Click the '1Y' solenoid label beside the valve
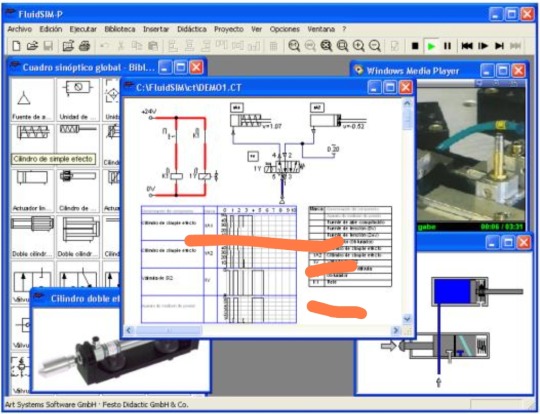Screen dimensions: 540x414 click(258, 169)
